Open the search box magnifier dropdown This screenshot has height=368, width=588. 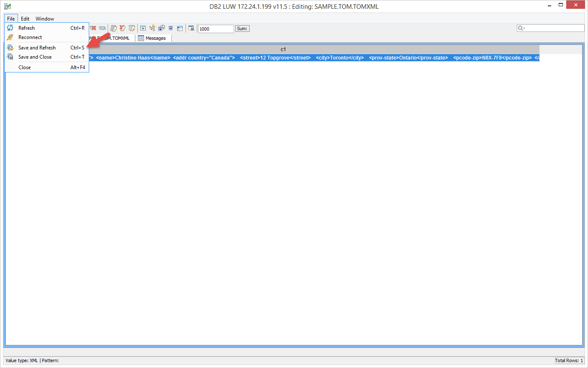521,28
